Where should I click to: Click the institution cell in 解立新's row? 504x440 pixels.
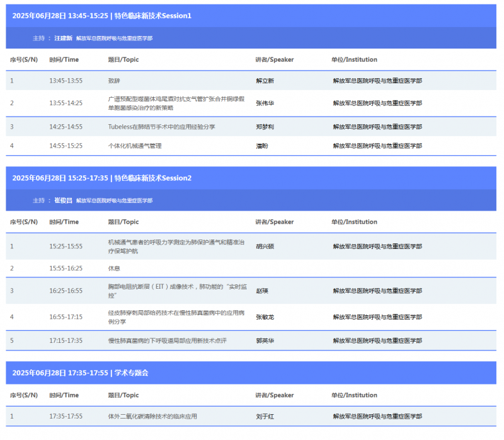pyautogui.click(x=377, y=81)
